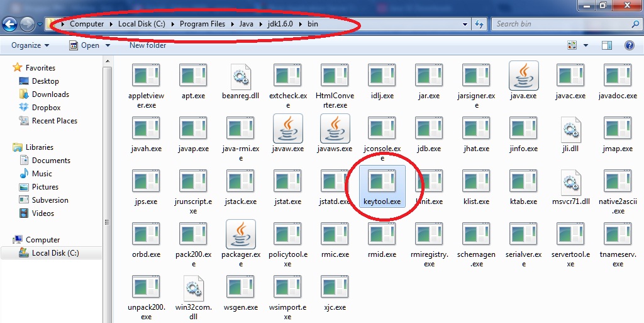
Task: Click the Forward navigation button
Action: tap(27, 25)
